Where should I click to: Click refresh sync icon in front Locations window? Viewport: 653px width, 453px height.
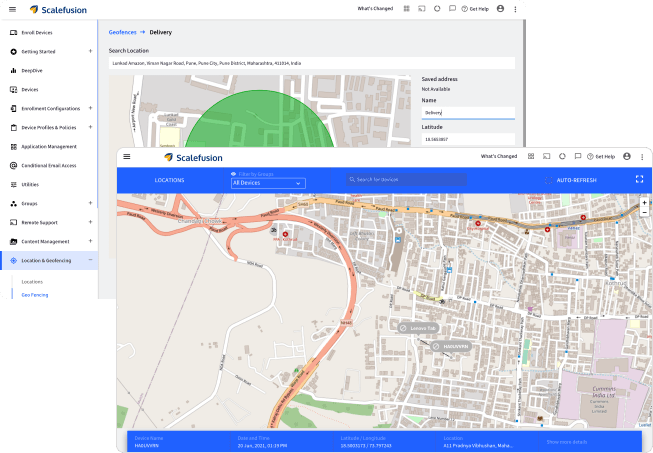coord(562,157)
